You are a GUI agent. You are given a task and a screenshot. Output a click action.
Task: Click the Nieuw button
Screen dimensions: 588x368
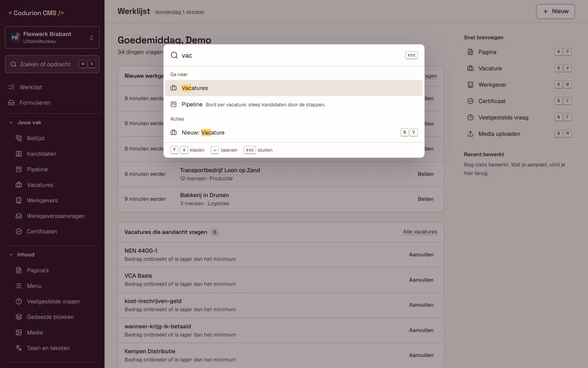pyautogui.click(x=555, y=11)
